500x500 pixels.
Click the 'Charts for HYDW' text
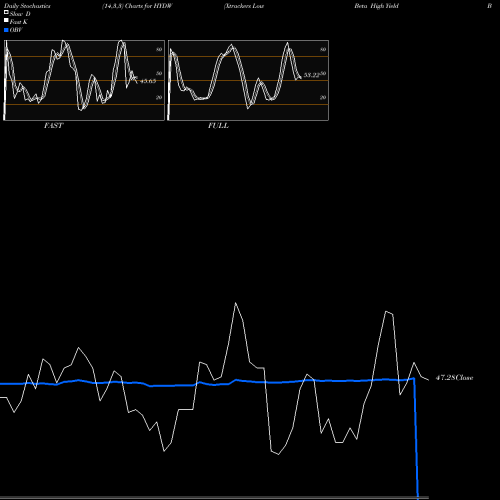[x=149, y=6]
